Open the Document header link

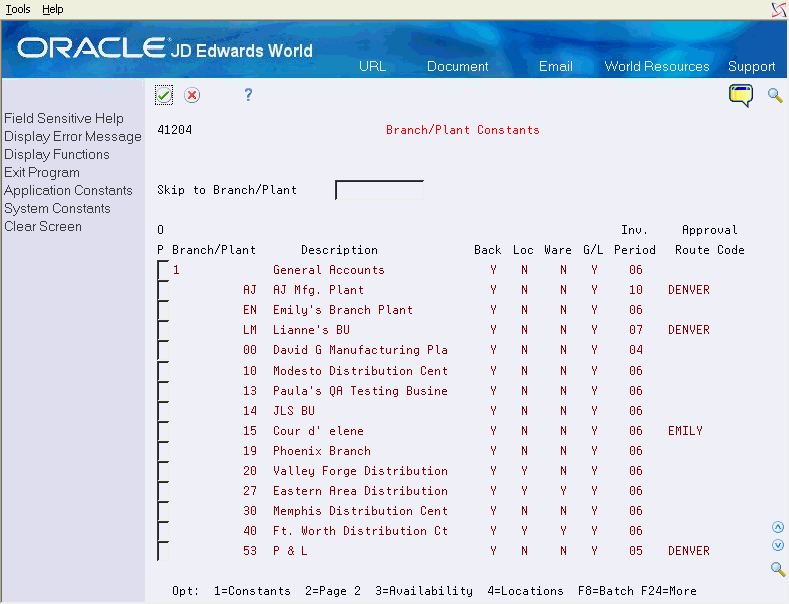coord(457,66)
